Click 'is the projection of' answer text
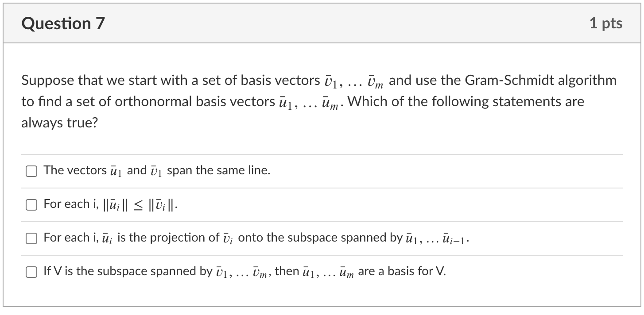 click(167, 238)
